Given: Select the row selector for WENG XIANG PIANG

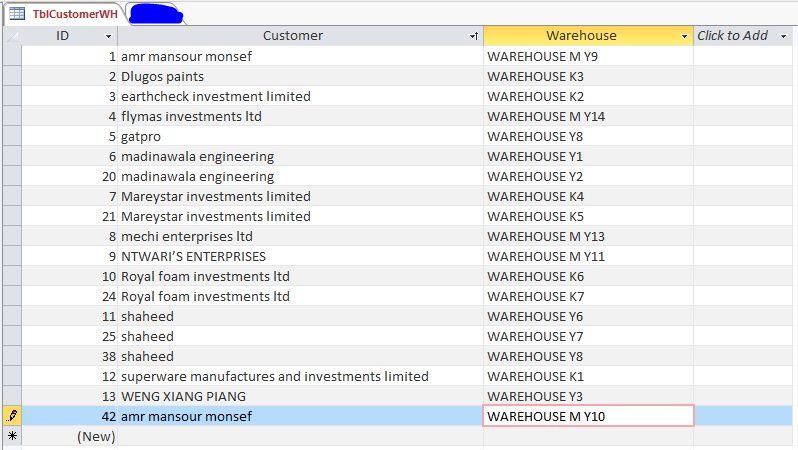Looking at the screenshot, I should pyautogui.click(x=12, y=396).
